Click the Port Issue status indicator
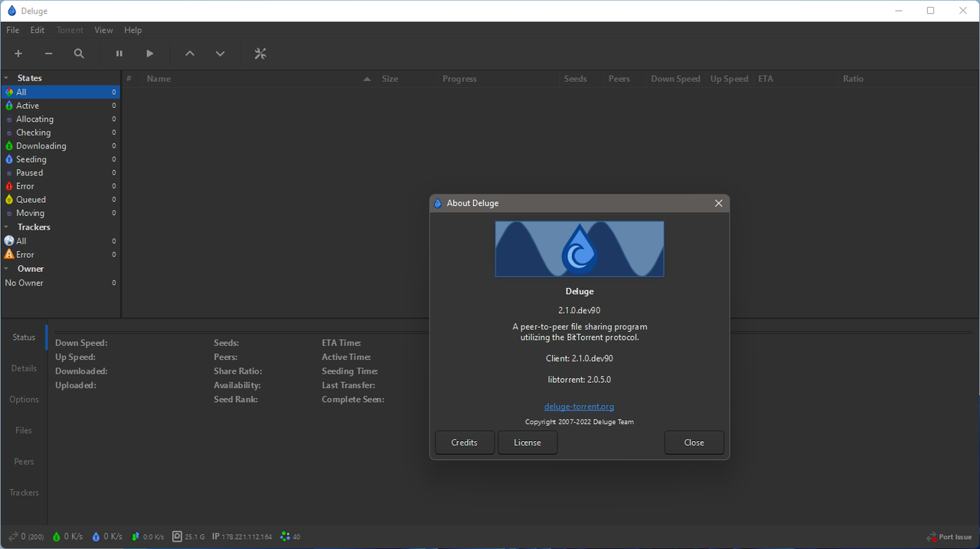Screen dimensions: 980x549 [x=949, y=537]
